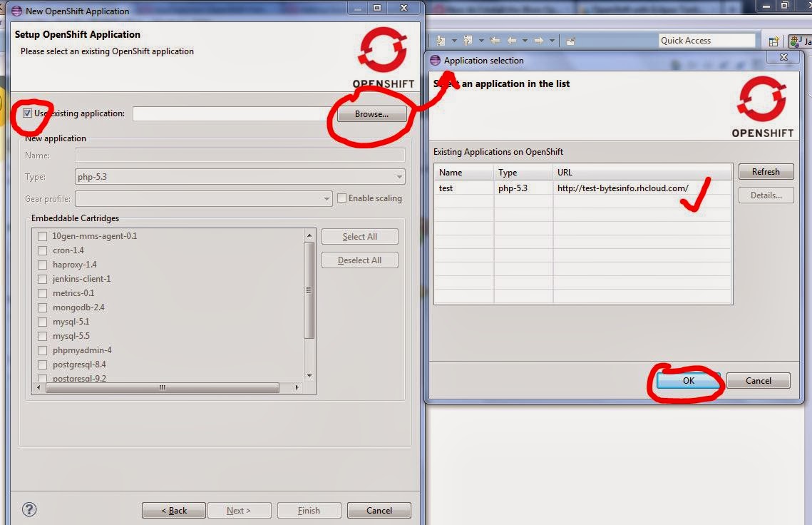The width and height of the screenshot is (812, 525).
Task: Check the metrics-0.1 cartridge
Action: coord(43,293)
